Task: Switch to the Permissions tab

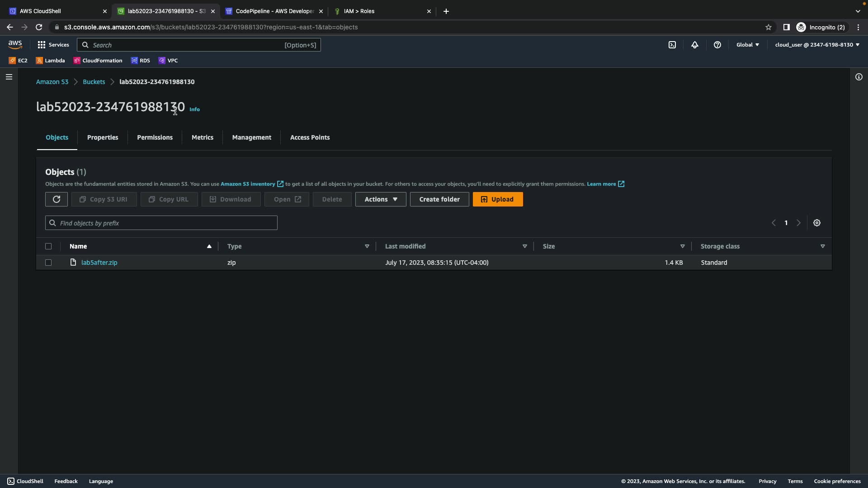Action: coord(155,137)
